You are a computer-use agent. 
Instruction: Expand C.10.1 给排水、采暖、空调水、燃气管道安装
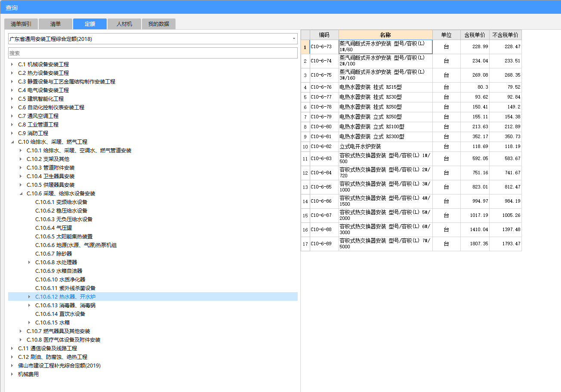coord(21,151)
